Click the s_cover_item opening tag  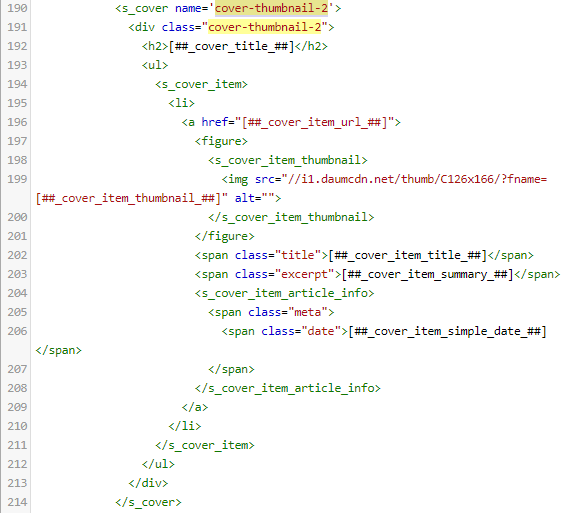[x=201, y=84]
